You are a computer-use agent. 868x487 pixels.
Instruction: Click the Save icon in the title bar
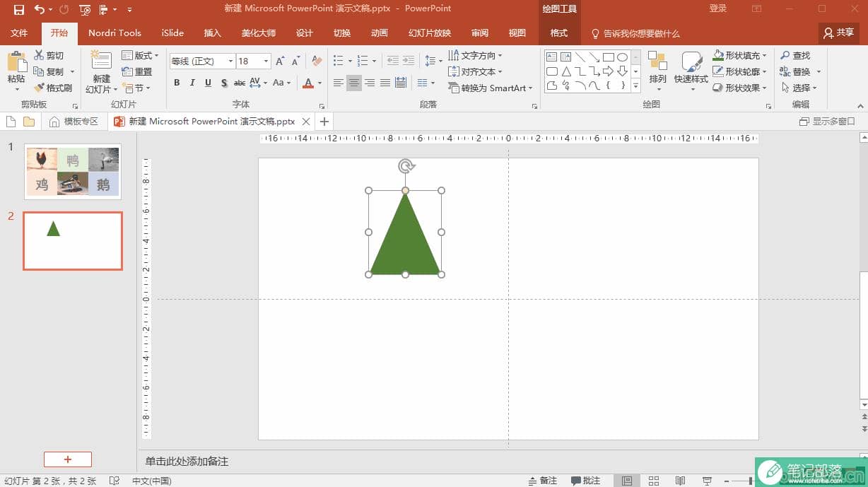pos(19,9)
